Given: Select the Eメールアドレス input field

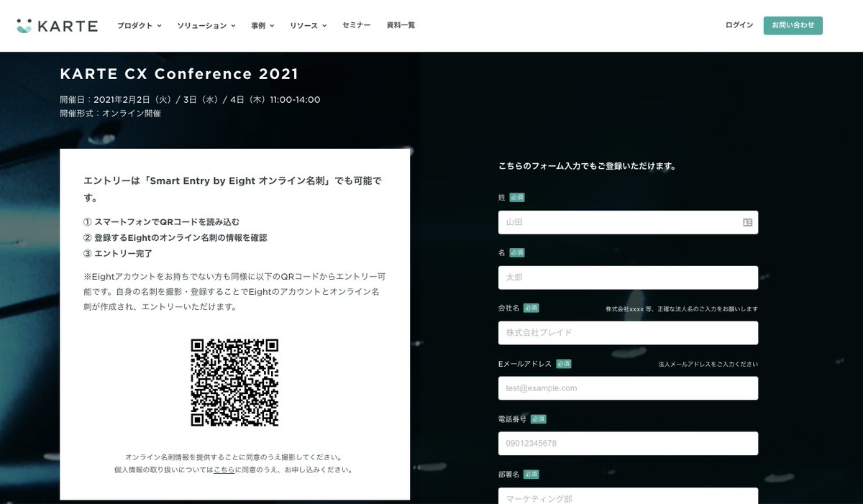Looking at the screenshot, I should 628,388.
